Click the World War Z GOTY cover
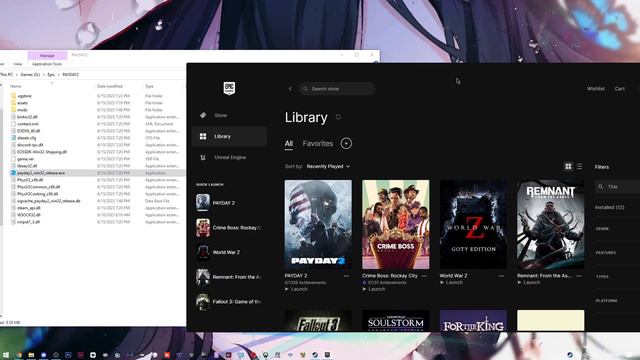 (x=473, y=224)
